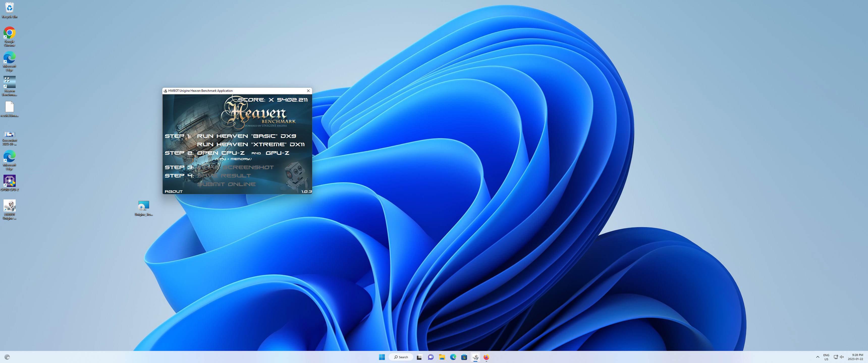Open Firefox from the taskbar
The image size is (868, 363).
(x=486, y=357)
